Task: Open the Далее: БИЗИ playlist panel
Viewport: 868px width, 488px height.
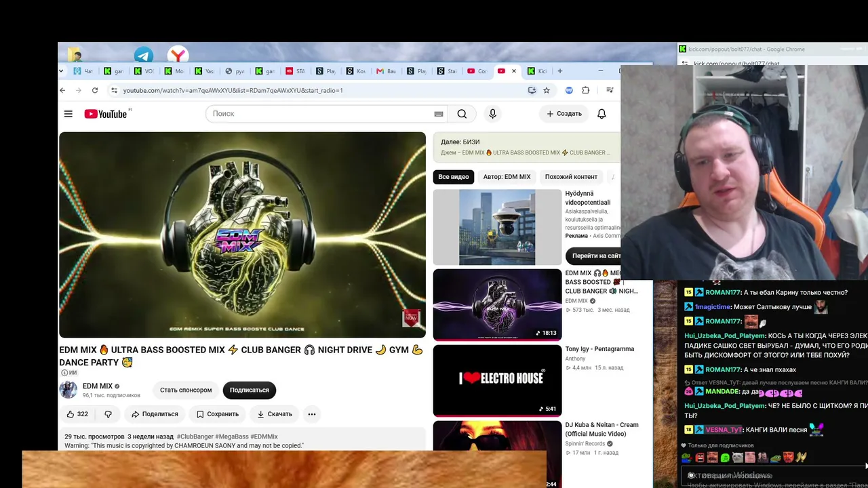Action: tap(526, 147)
